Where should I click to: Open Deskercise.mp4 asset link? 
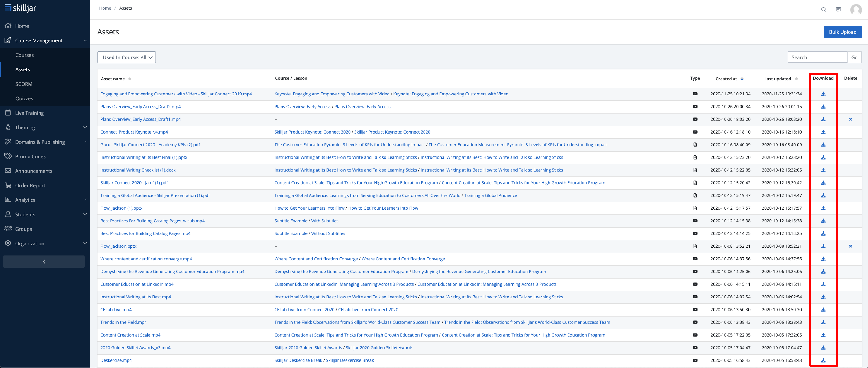pyautogui.click(x=116, y=360)
